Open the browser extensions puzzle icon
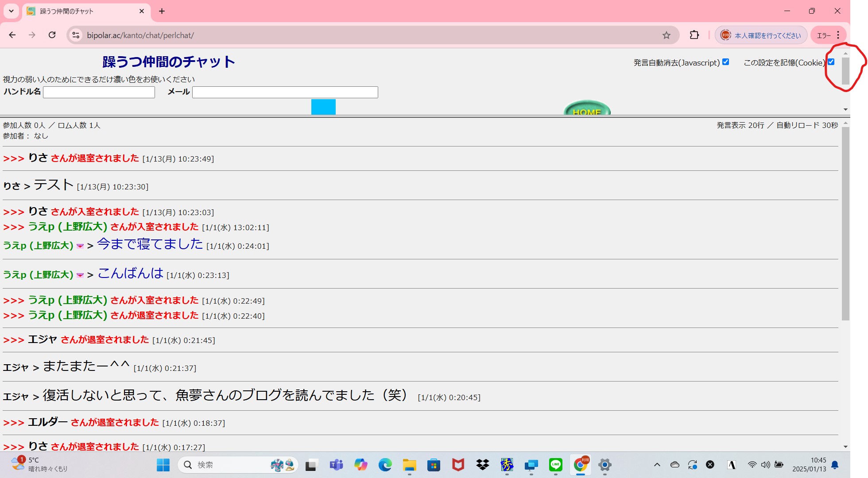Image resolution: width=868 pixels, height=478 pixels. (694, 35)
